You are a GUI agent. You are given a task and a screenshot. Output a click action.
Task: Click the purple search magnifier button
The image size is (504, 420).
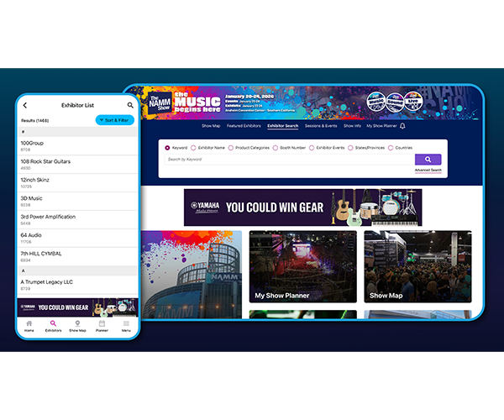click(428, 160)
